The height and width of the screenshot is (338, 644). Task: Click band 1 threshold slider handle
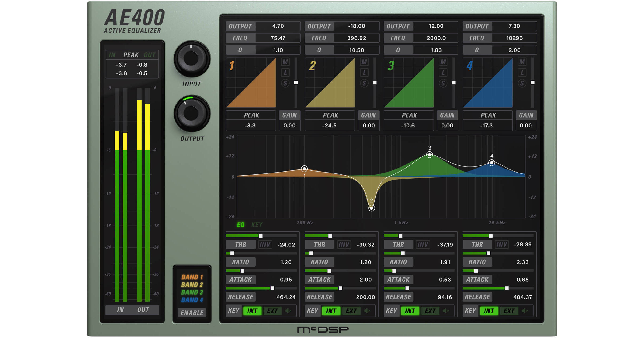[x=260, y=236]
